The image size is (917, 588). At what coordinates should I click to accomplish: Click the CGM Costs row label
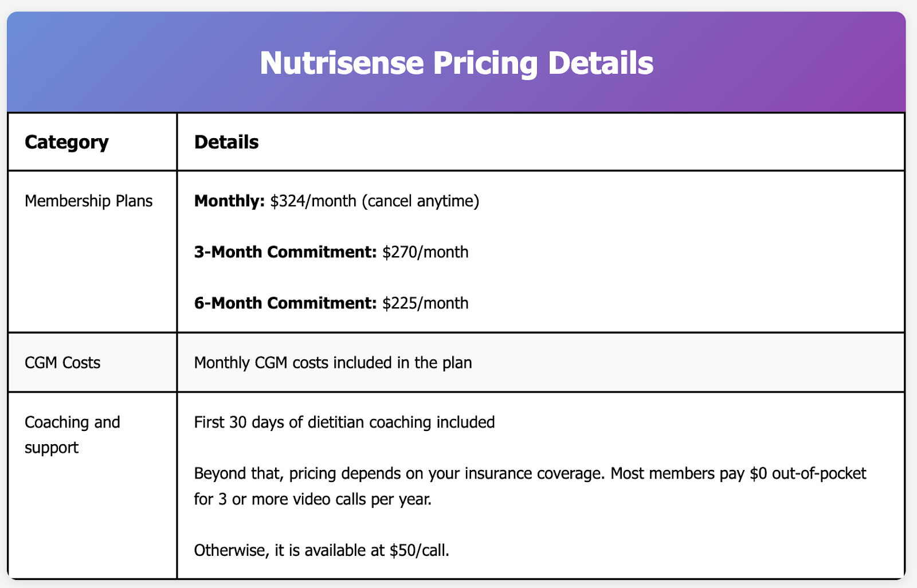point(62,363)
